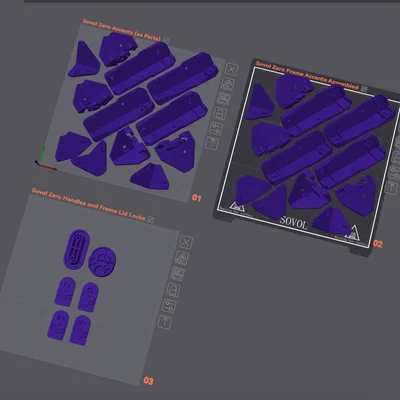The image size is (400, 400).
Task: Toggle the lock on plate 03
Action: coord(173,290)
